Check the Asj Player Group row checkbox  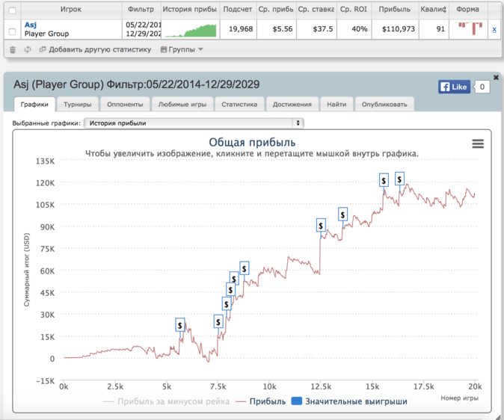[11, 31]
